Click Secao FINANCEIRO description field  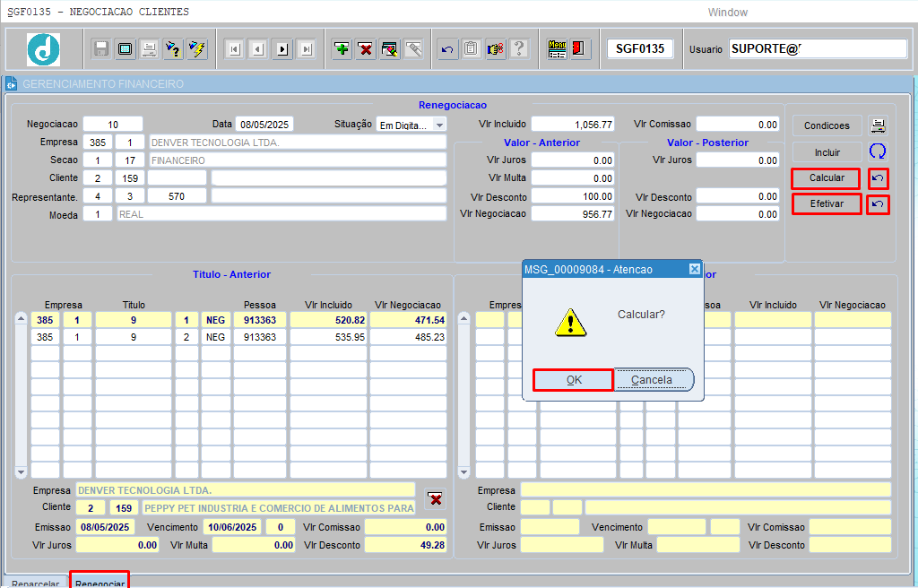[x=298, y=160]
